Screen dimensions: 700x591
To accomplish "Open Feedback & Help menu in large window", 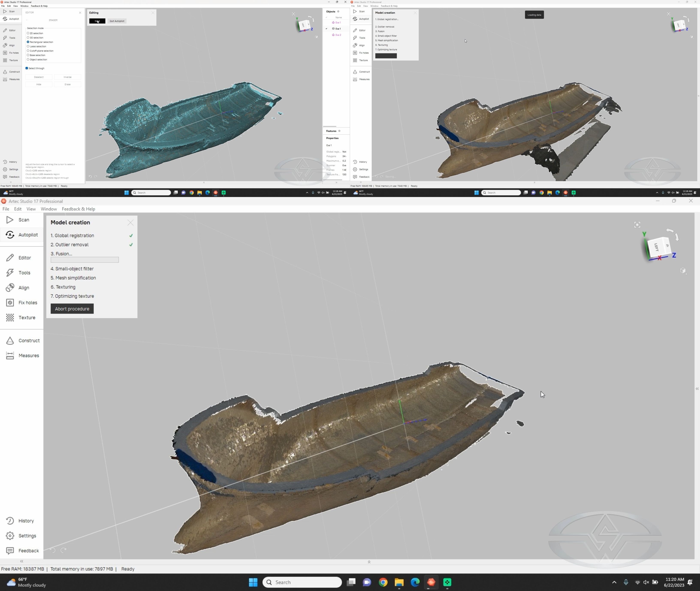I will click(x=78, y=209).
